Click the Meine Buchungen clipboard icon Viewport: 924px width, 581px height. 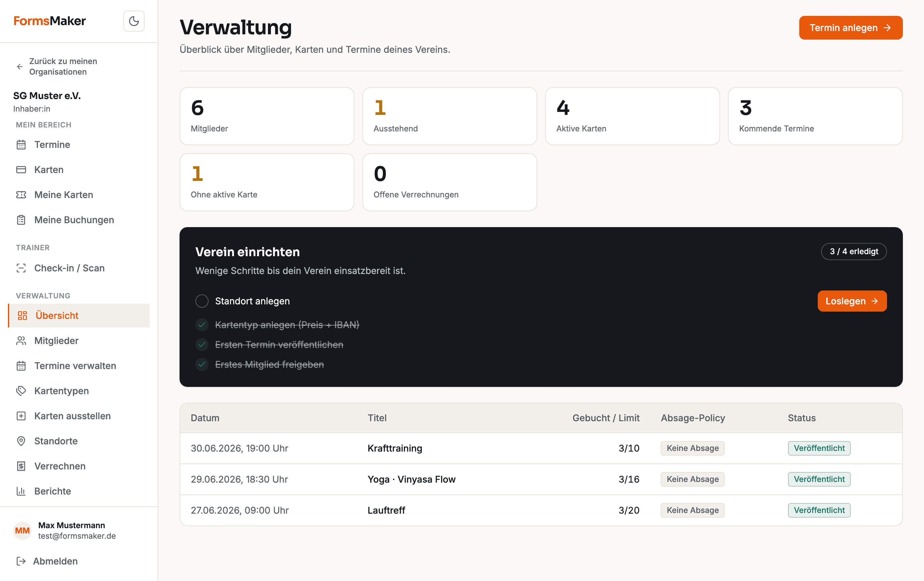pos(21,220)
